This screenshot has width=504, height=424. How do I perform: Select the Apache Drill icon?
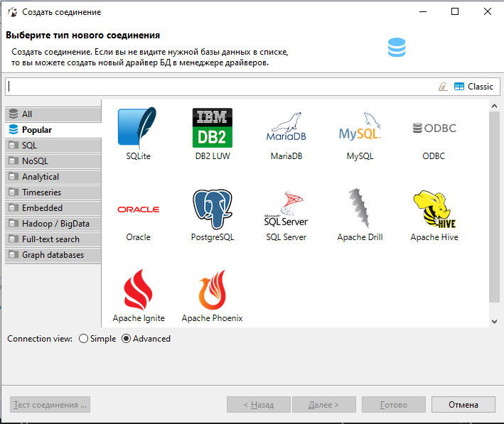click(360, 208)
